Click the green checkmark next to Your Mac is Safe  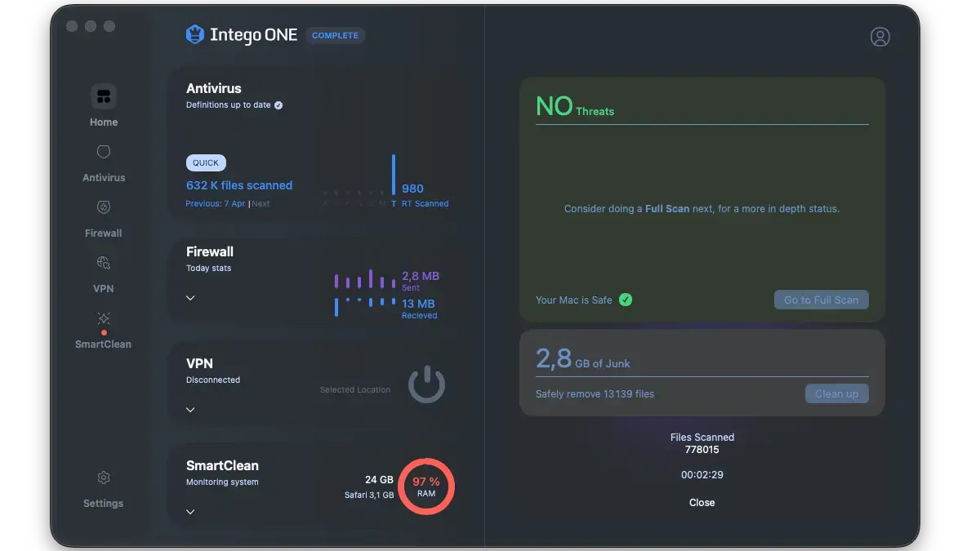(x=626, y=300)
